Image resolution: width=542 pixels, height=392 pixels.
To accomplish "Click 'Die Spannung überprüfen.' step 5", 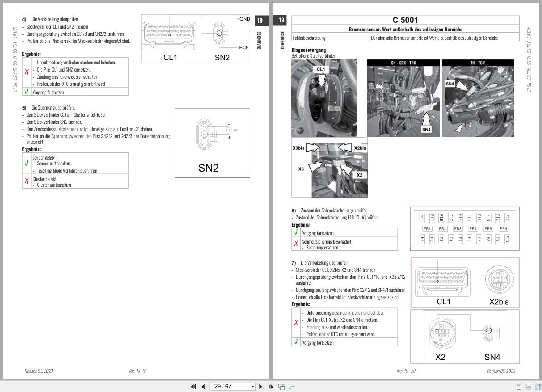I will (53, 108).
